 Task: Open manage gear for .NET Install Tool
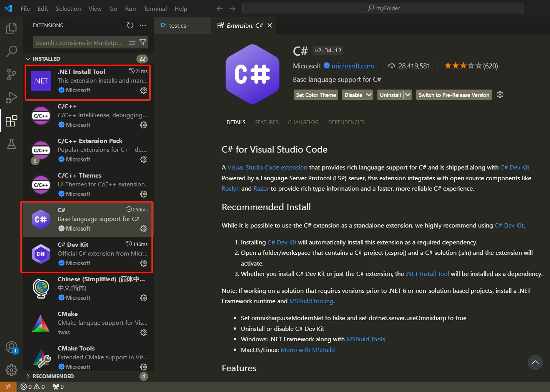coord(144,90)
